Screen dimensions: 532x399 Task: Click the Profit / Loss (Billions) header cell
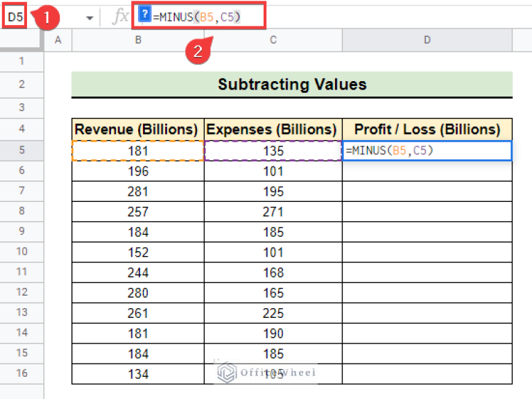pos(427,129)
